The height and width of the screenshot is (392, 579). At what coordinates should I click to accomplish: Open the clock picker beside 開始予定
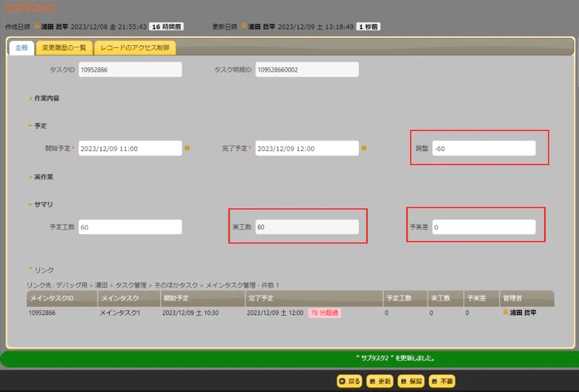pyautogui.click(x=188, y=148)
